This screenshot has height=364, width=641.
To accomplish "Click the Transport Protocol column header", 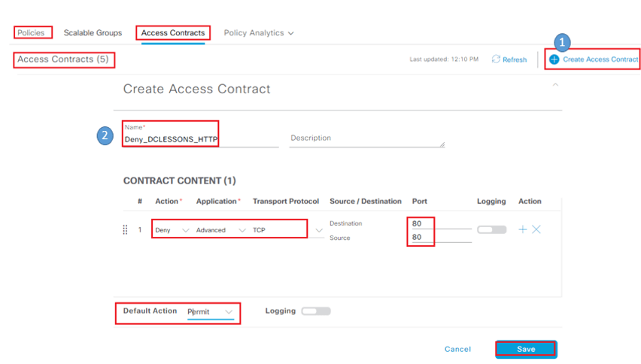I will [x=286, y=202].
